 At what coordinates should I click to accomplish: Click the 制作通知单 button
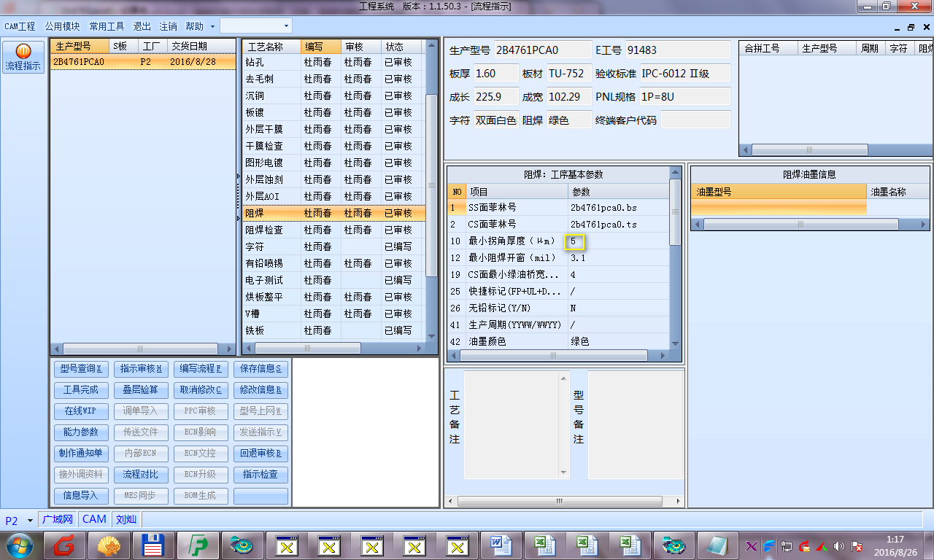coord(81,454)
